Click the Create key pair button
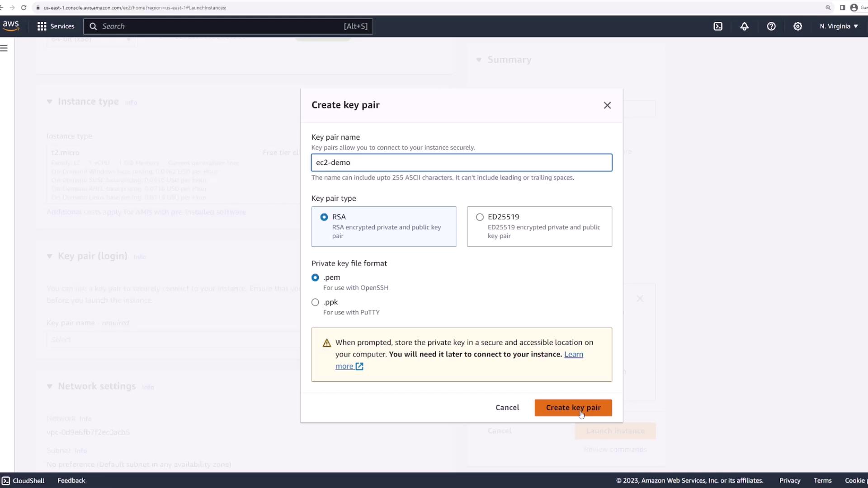This screenshot has width=868, height=488. point(573,408)
